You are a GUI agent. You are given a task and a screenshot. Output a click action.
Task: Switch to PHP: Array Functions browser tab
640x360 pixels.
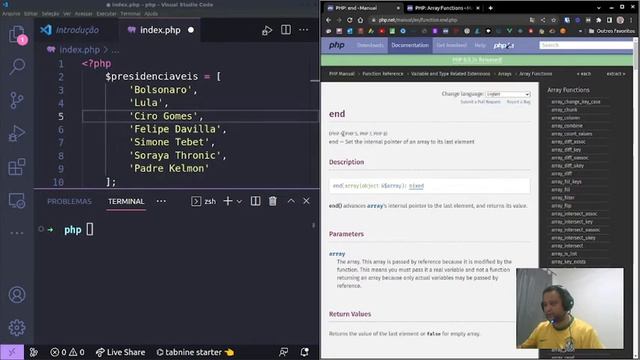pyautogui.click(x=443, y=8)
